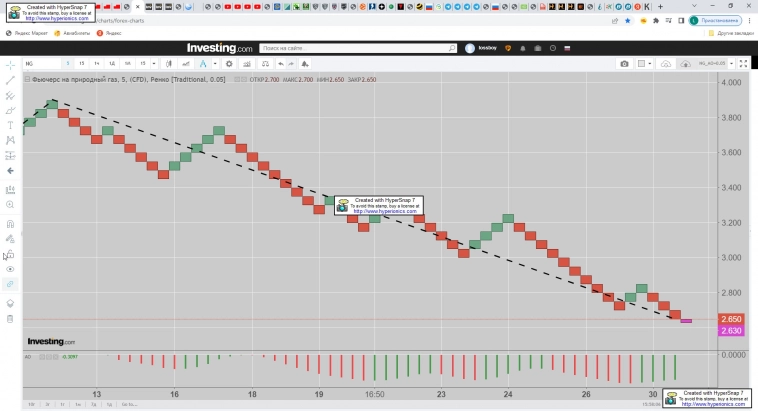This screenshot has height=411, width=758.
Task: Remove drawings with the trash icon
Action: 10,319
